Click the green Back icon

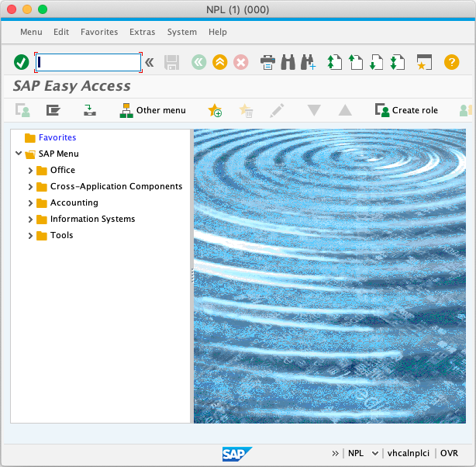(198, 62)
